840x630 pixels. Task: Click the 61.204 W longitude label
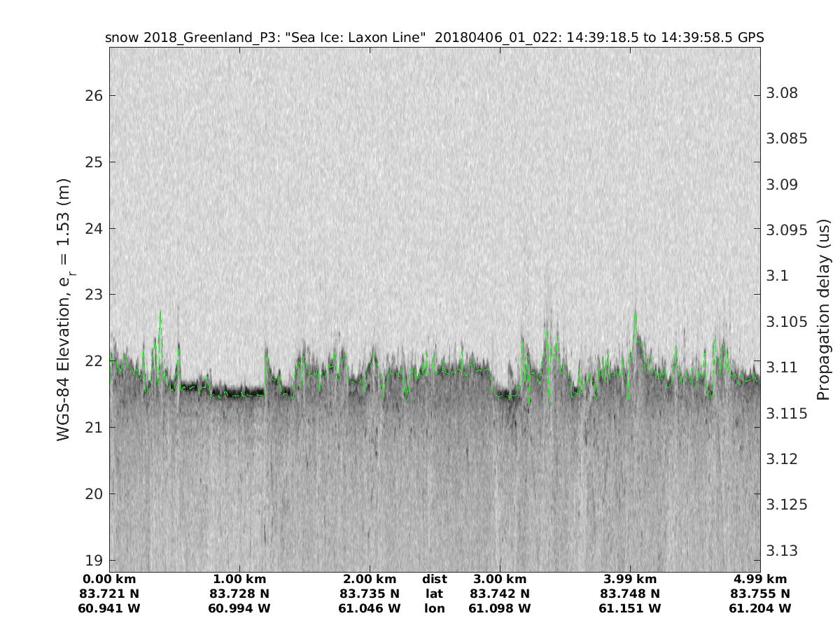760,608
